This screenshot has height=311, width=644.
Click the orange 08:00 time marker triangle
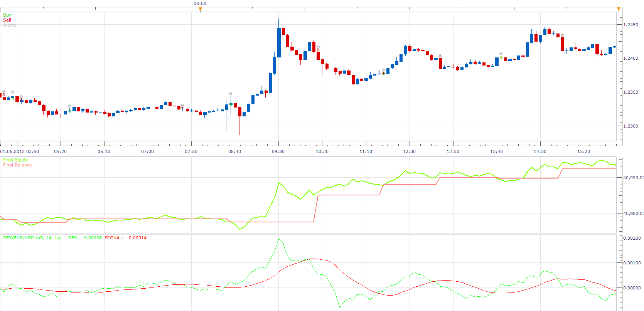click(200, 10)
